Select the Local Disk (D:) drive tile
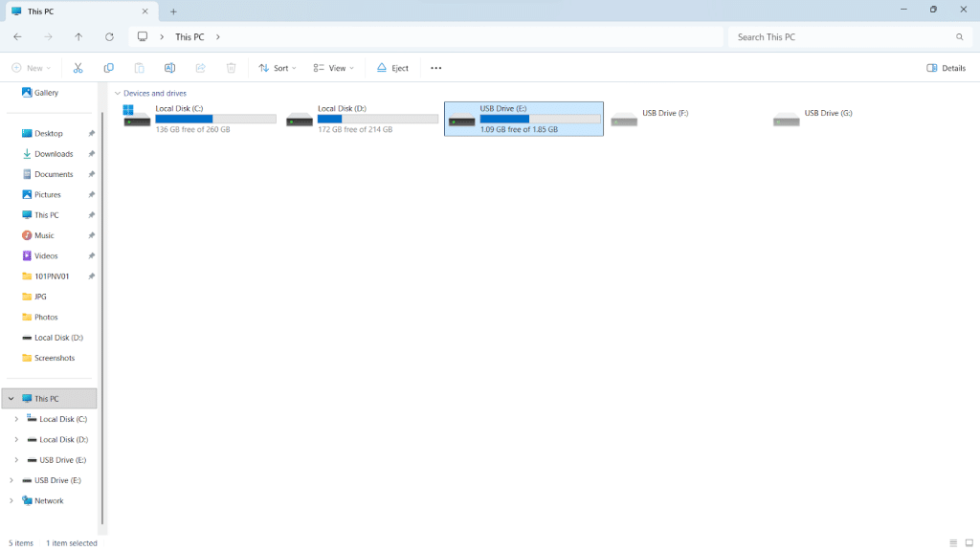980x551 pixels. (x=363, y=119)
